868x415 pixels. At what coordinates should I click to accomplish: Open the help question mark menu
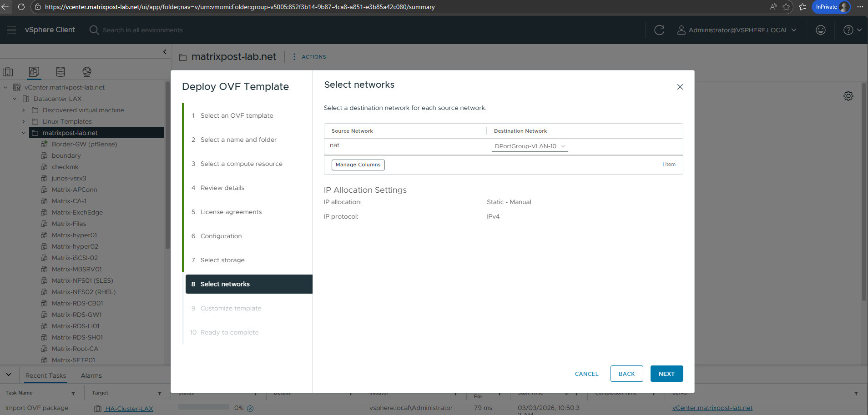pos(852,30)
